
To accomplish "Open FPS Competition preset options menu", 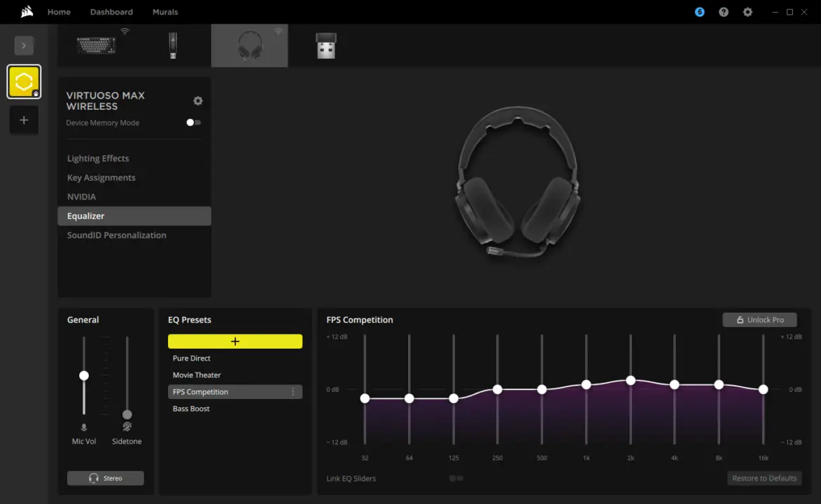I will pyautogui.click(x=293, y=392).
